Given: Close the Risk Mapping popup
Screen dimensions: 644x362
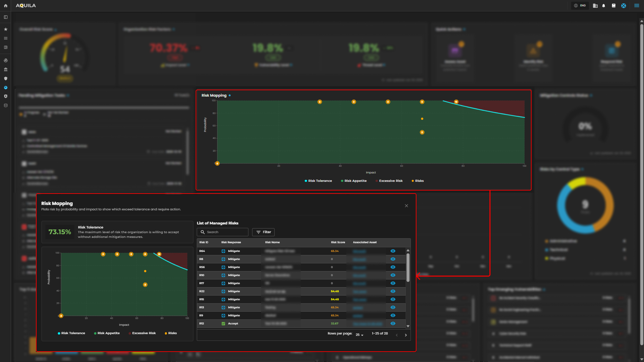Looking at the screenshot, I should 406,206.
